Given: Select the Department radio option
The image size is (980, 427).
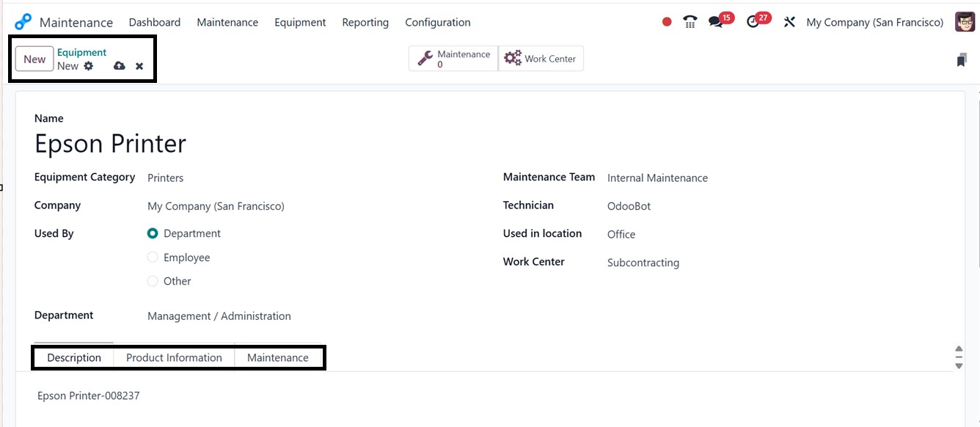Looking at the screenshot, I should click(153, 233).
